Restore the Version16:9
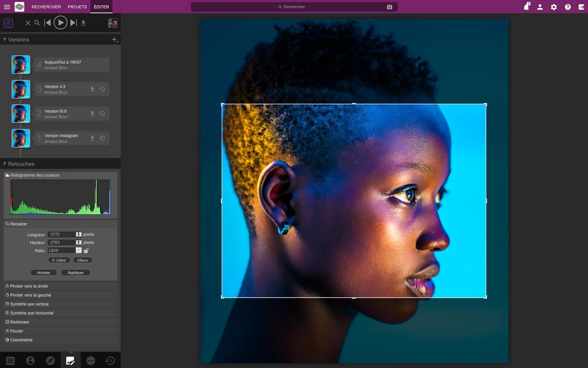 102,114
